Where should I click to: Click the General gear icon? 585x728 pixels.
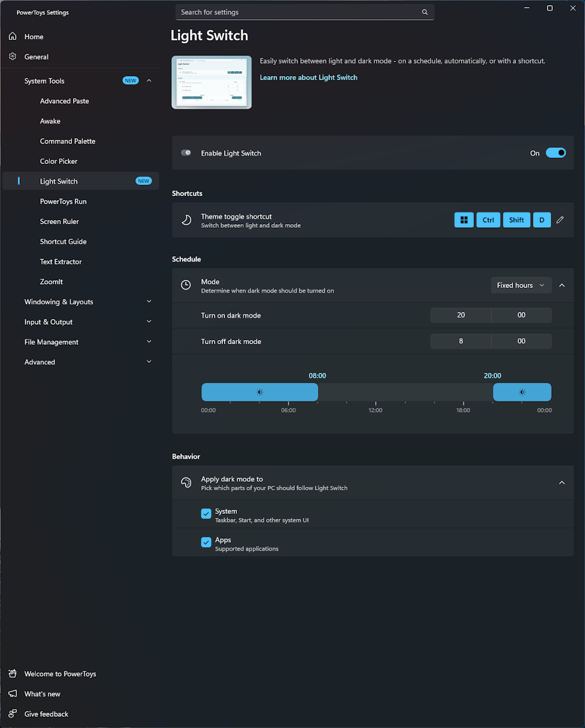pos(13,57)
